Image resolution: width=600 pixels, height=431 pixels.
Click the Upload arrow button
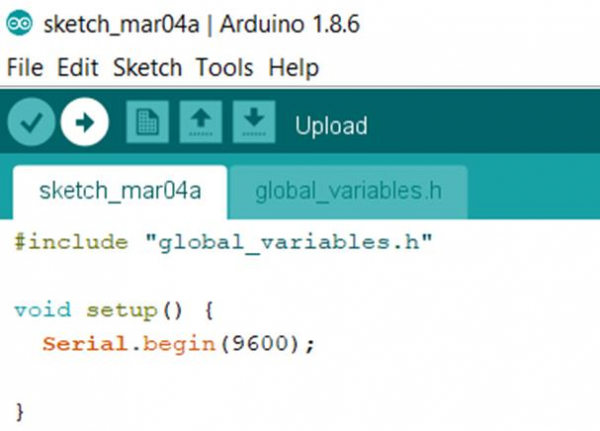pos(85,122)
